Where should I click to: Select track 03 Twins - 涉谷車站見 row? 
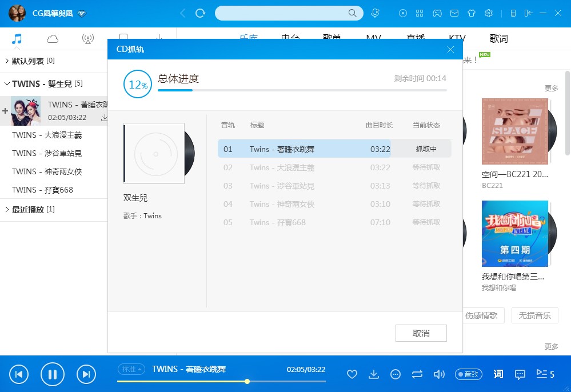click(x=335, y=186)
